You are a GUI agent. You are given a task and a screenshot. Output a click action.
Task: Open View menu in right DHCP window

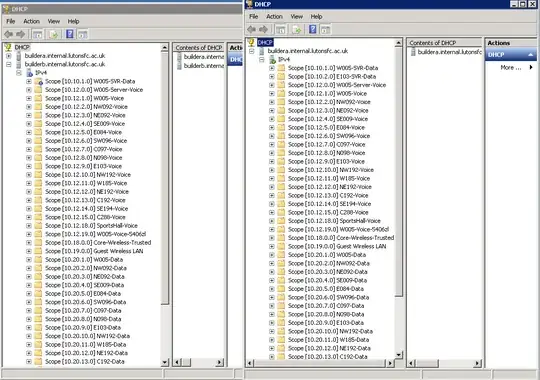[x=297, y=17]
